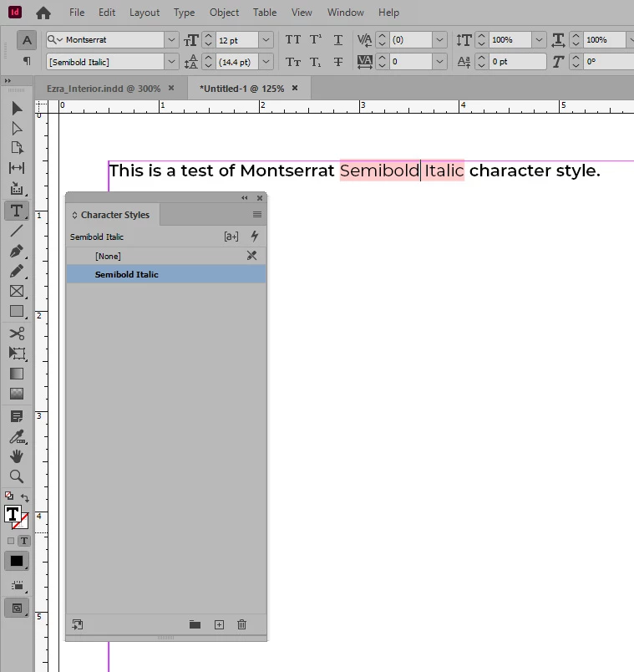The width and height of the screenshot is (634, 672).
Task: Select the Zoom tool
Action: [17, 476]
